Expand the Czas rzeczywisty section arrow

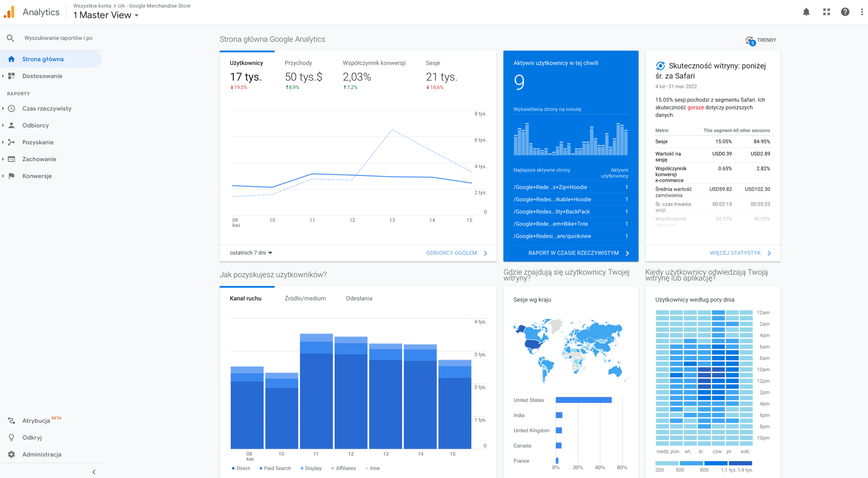pyautogui.click(x=3, y=108)
